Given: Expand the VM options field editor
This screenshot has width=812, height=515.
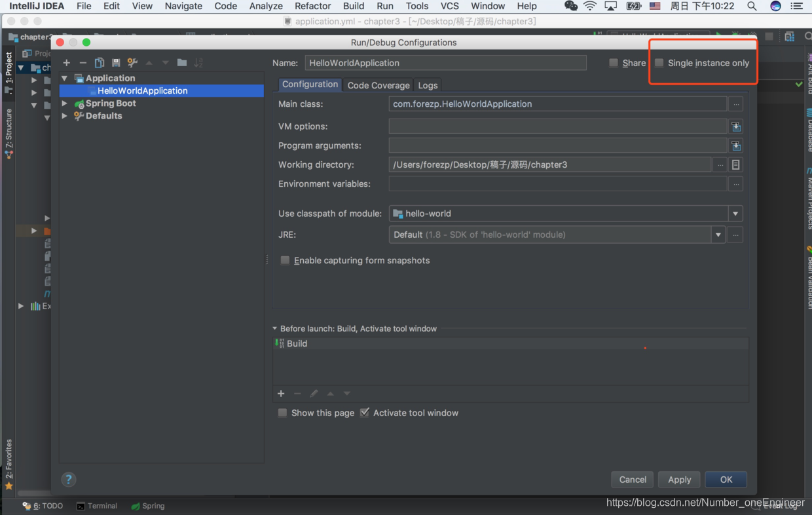Looking at the screenshot, I should pyautogui.click(x=736, y=126).
